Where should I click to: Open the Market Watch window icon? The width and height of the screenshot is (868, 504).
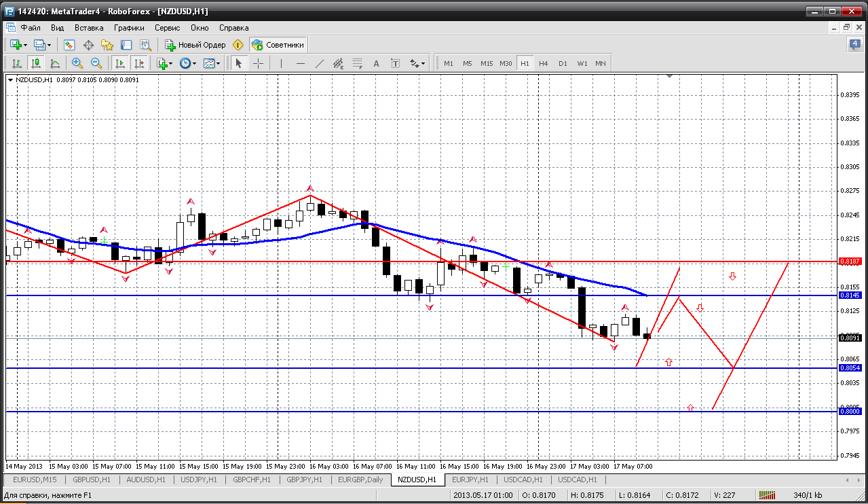pyautogui.click(x=69, y=45)
